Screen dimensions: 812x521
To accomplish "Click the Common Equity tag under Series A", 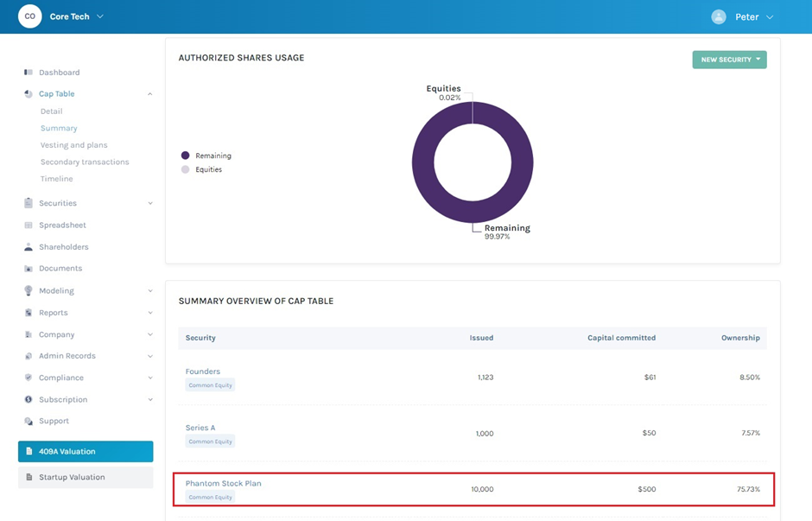I will click(210, 442).
